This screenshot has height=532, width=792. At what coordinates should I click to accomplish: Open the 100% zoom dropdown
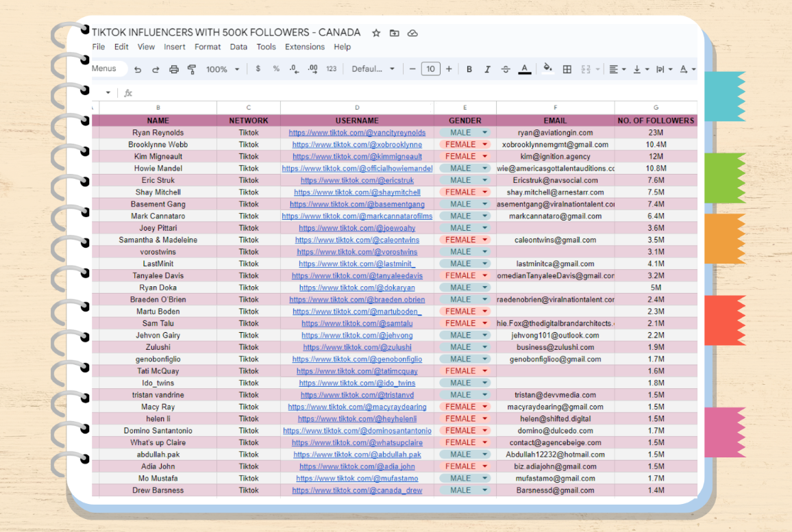coord(222,69)
